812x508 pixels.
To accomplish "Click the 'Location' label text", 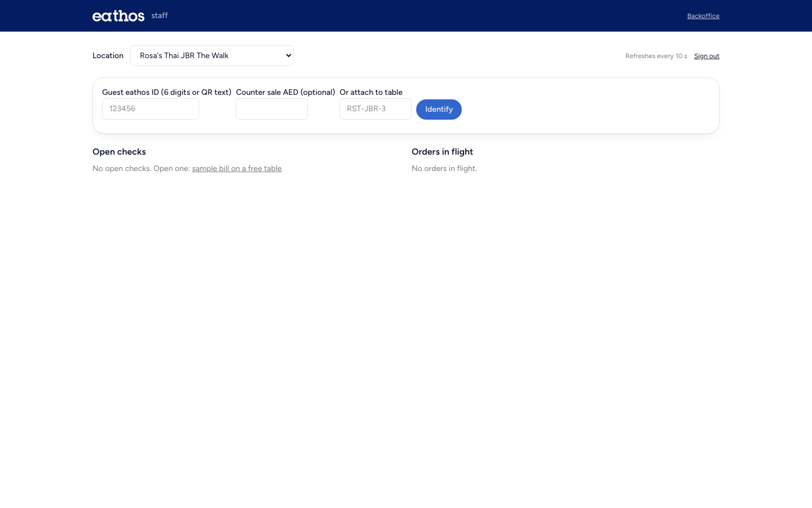I will pyautogui.click(x=108, y=55).
